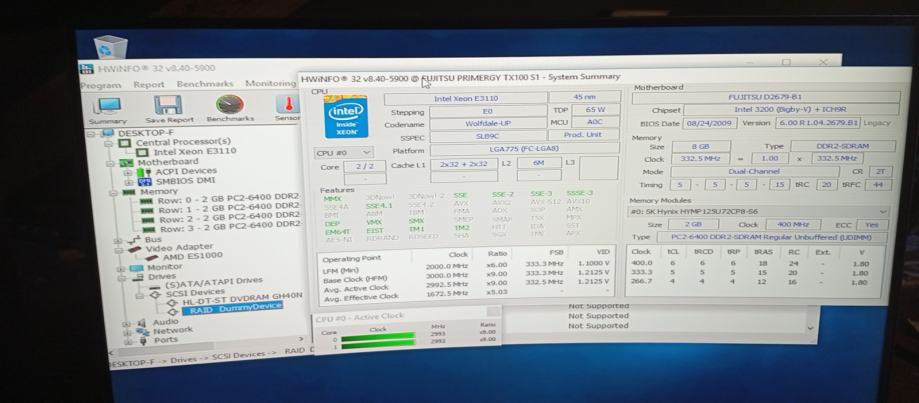The width and height of the screenshot is (919, 403).
Task: Click the Prod. Unit field
Action: point(583,135)
